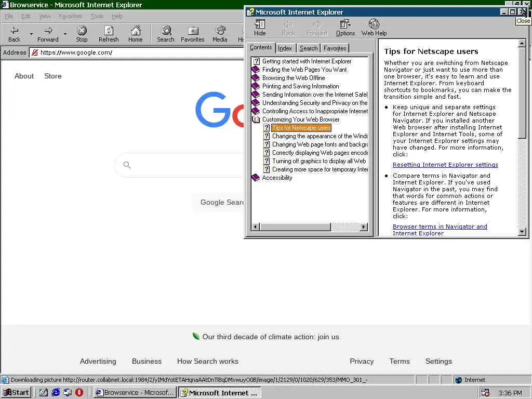Go to Home via toolbar icon

pyautogui.click(x=136, y=31)
